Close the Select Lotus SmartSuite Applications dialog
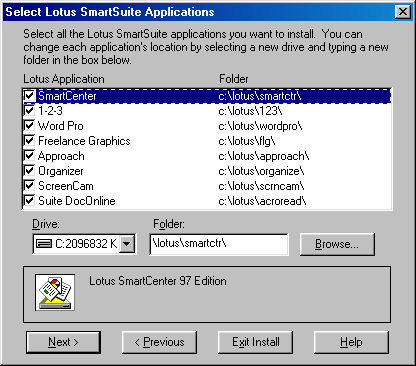The width and height of the screenshot is (416, 366). pos(403,12)
